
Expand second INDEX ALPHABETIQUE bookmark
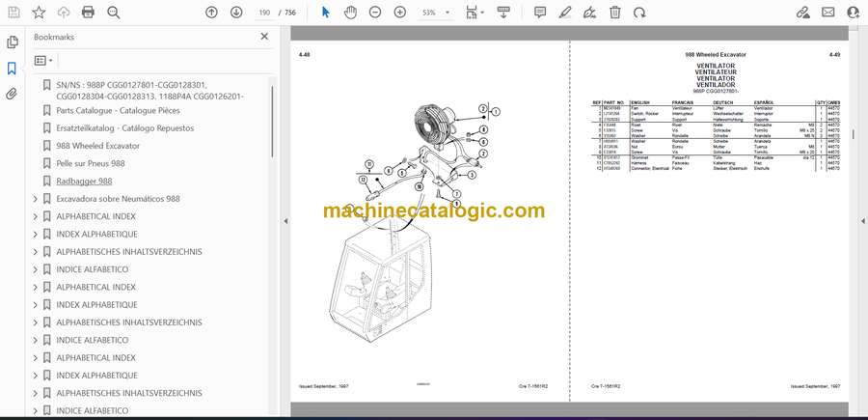(36, 305)
